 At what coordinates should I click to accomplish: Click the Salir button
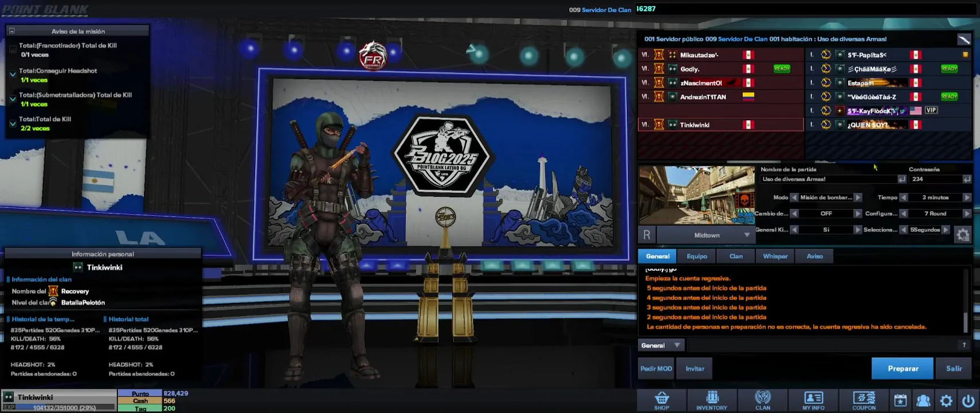(954, 368)
